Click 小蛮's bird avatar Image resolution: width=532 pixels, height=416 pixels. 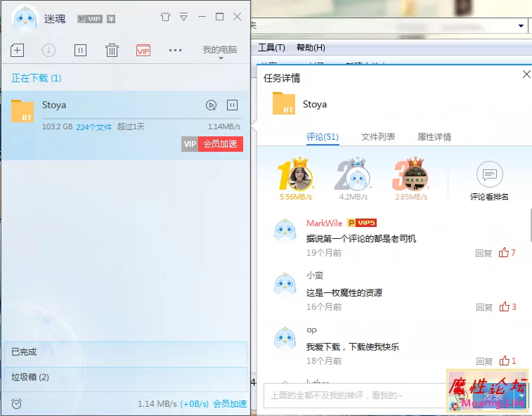coord(285,285)
